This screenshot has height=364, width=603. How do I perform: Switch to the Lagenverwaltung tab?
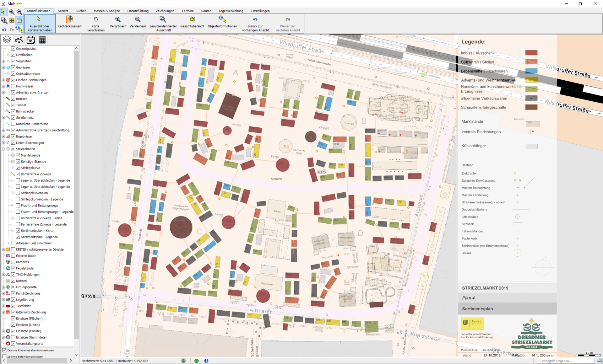[231, 11]
